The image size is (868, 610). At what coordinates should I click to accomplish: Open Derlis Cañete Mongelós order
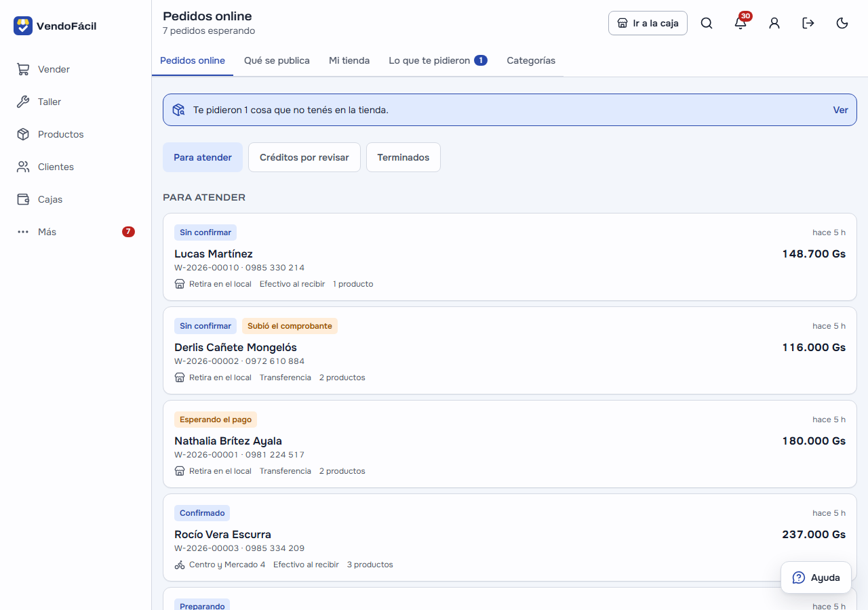click(510, 350)
